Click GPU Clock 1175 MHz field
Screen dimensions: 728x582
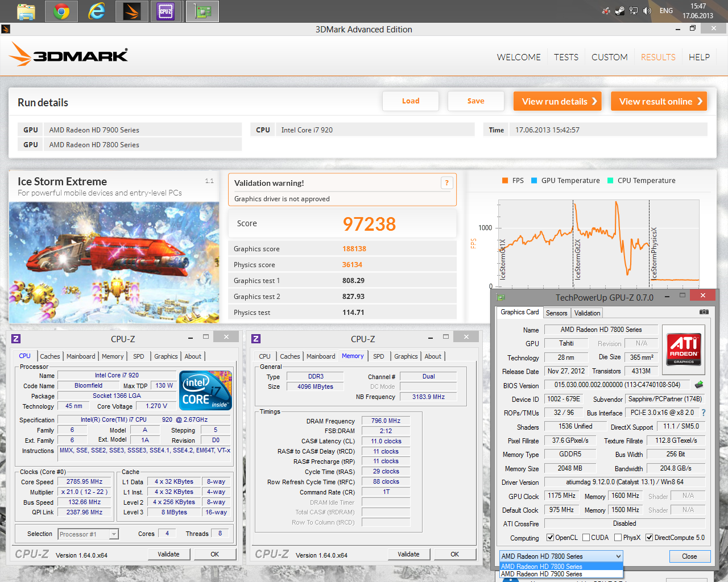(561, 496)
